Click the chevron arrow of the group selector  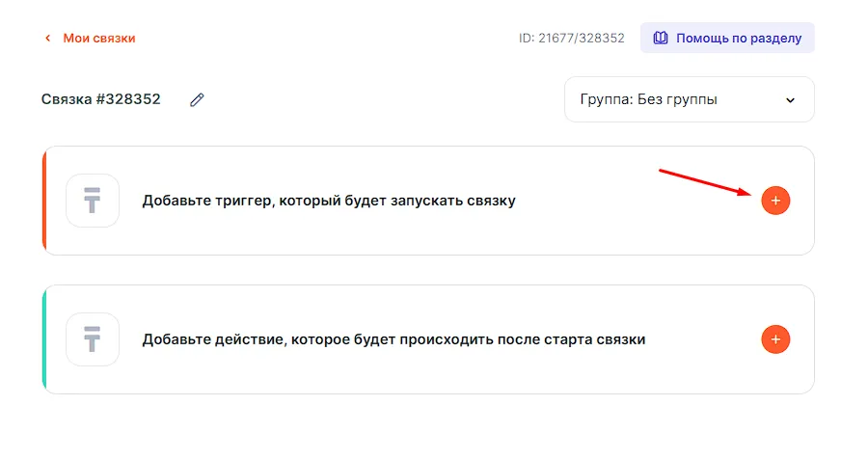791,100
